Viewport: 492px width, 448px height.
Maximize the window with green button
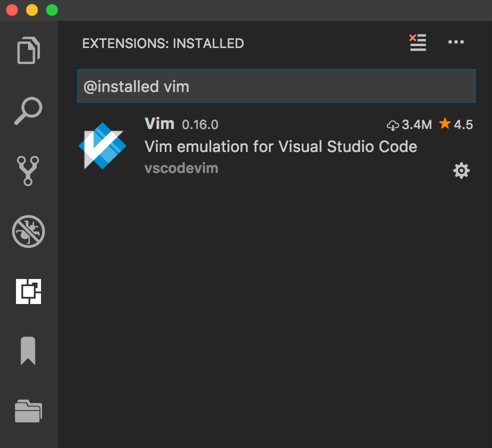tap(52, 10)
